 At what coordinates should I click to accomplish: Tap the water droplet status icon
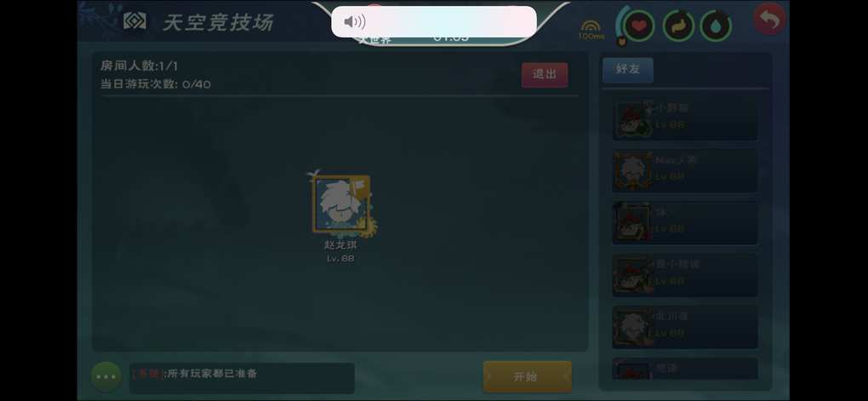click(x=715, y=26)
